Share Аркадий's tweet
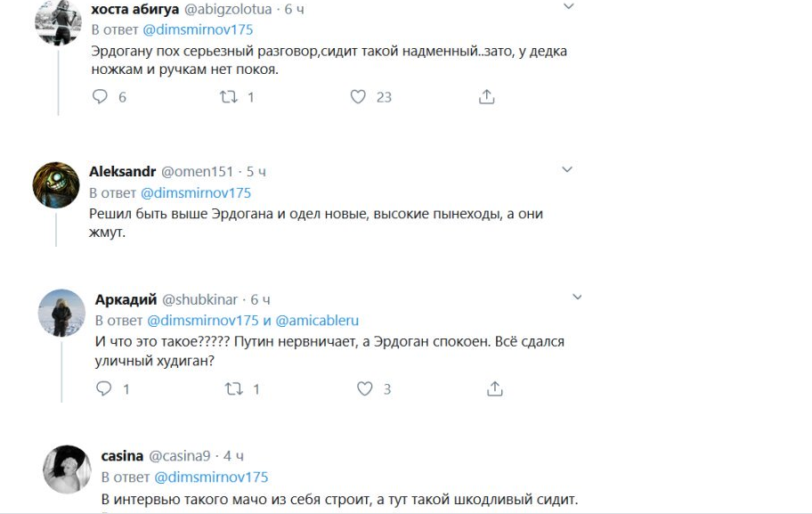 495,388
